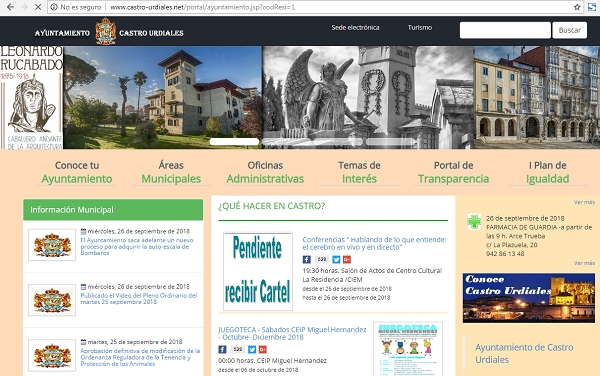Click the search text field
The width and height of the screenshot is (600, 376).
[x=505, y=30]
